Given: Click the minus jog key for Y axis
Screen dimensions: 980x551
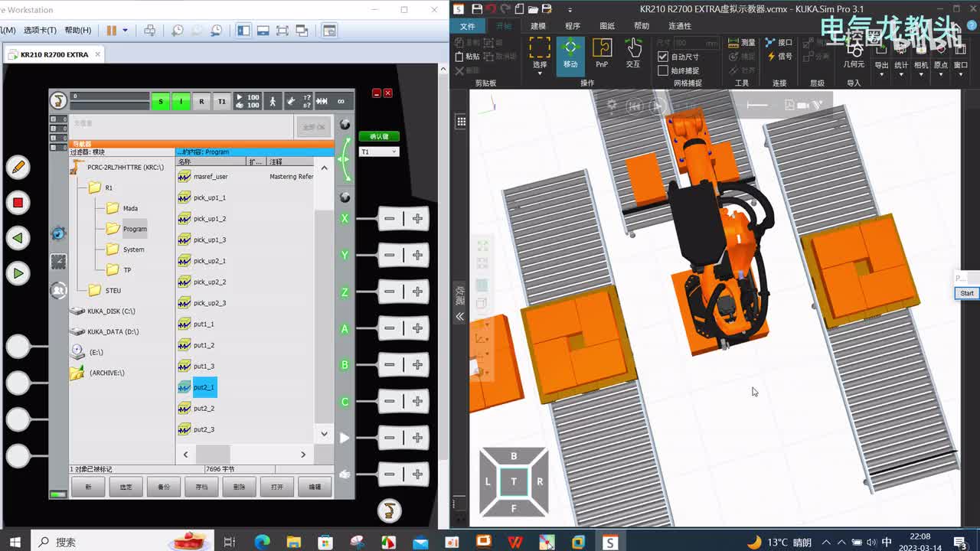Looking at the screenshot, I should click(x=390, y=255).
